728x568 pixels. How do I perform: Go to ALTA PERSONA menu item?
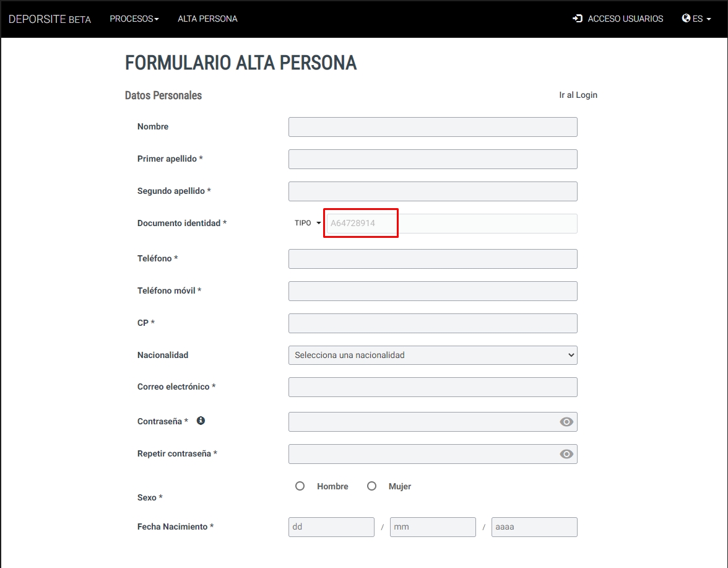pos(207,19)
